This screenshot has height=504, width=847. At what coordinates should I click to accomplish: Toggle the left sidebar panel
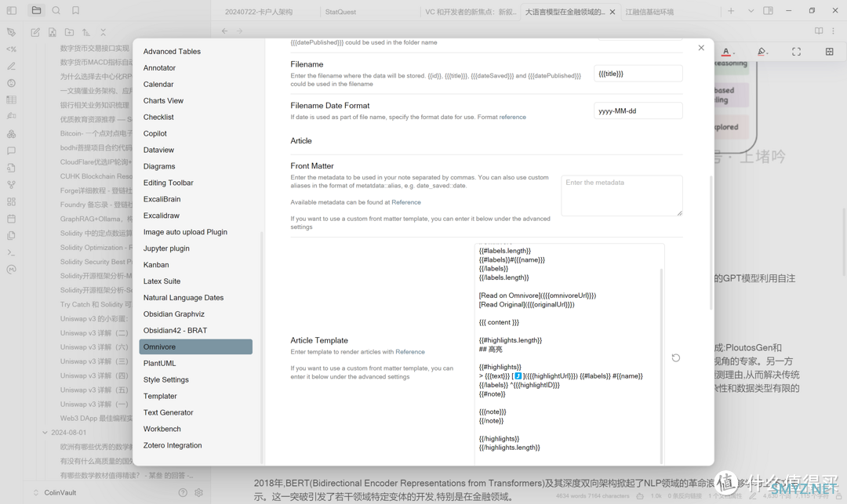click(12, 11)
